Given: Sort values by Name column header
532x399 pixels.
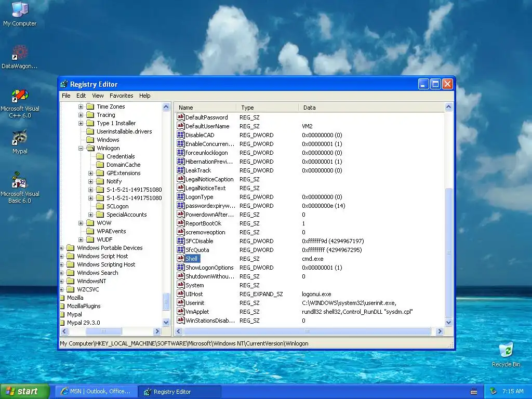Looking at the screenshot, I should tap(206, 108).
